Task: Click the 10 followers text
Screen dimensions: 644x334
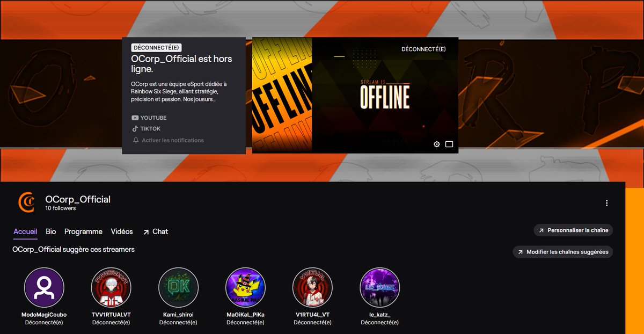Action: pyautogui.click(x=61, y=208)
